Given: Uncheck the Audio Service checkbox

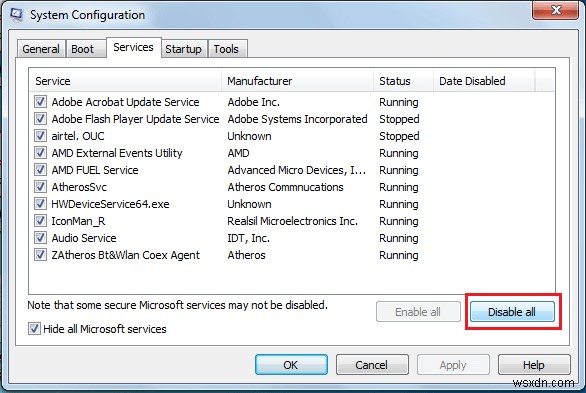Looking at the screenshot, I should click(40, 238).
